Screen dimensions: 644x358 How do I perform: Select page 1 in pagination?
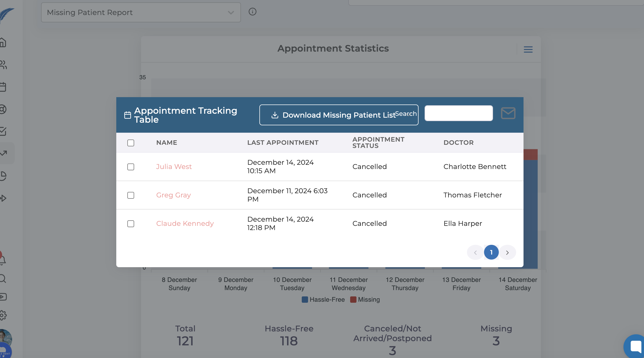point(491,252)
